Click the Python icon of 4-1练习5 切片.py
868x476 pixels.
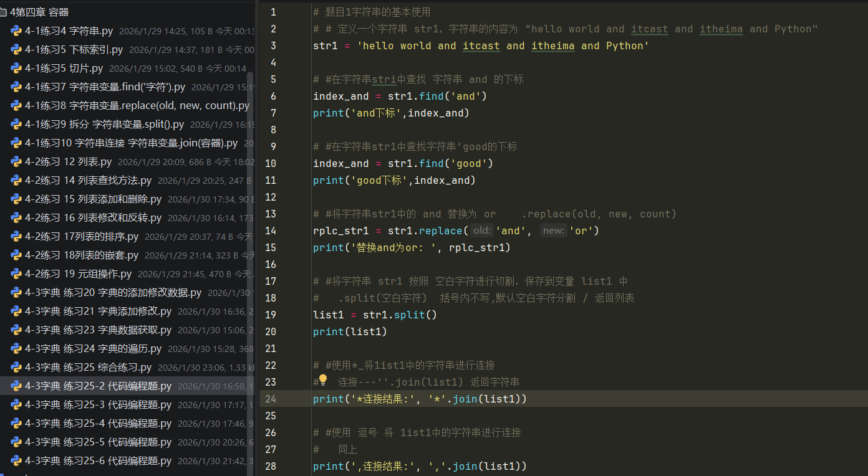(x=16, y=68)
